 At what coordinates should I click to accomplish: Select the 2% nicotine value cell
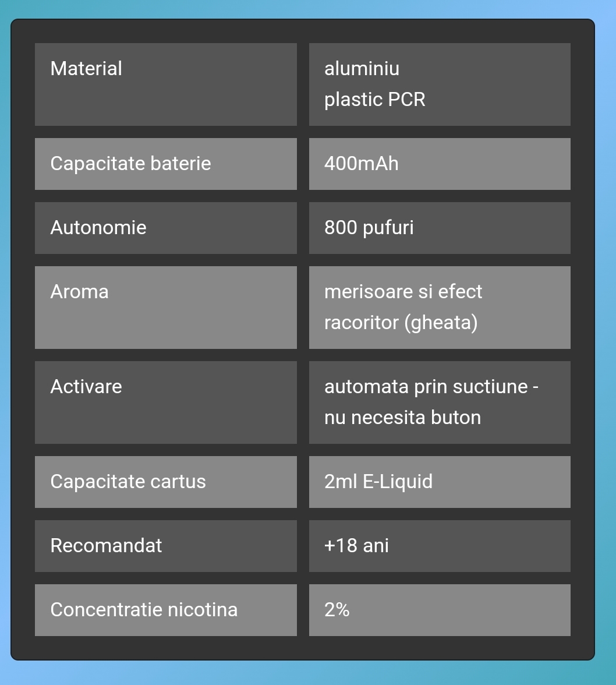440,610
